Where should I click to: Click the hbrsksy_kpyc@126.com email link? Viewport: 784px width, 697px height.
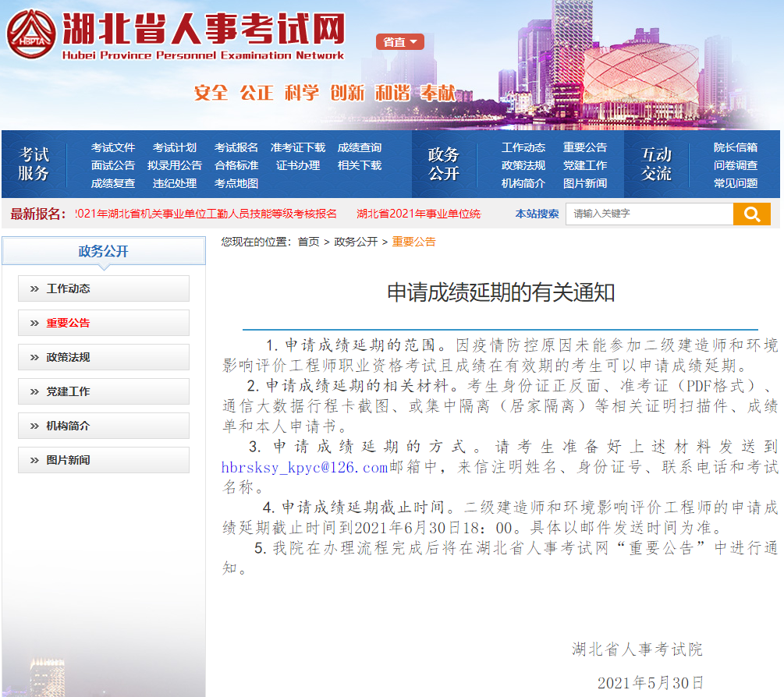304,467
